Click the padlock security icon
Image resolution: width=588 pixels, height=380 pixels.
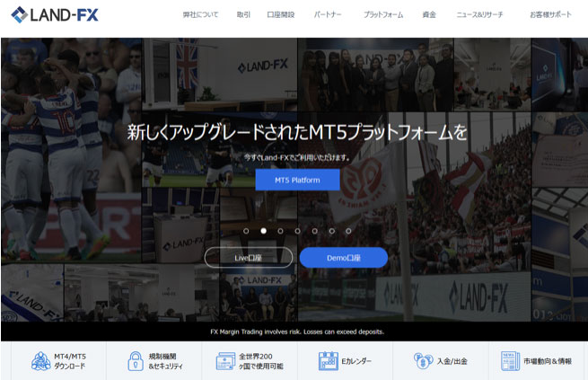click(x=136, y=361)
